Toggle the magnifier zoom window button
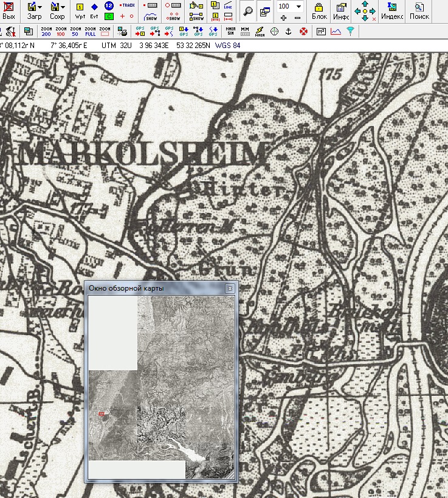 247,11
